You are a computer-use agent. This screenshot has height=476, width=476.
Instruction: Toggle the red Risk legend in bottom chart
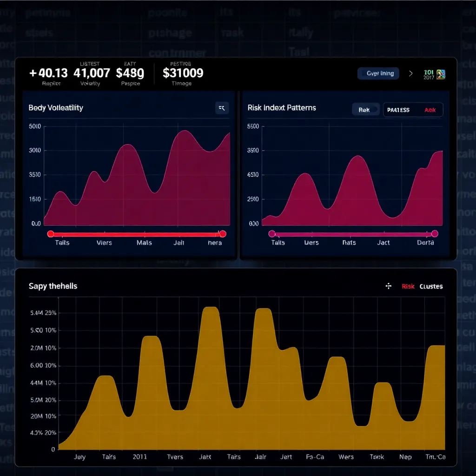point(408,286)
